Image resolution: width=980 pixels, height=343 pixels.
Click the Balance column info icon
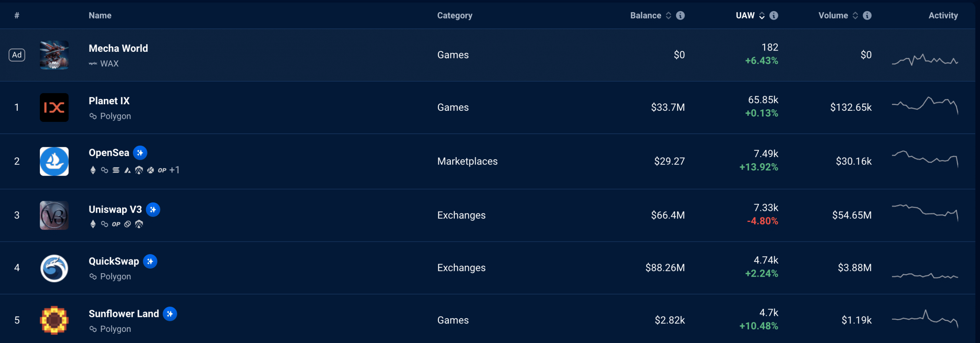coord(680,15)
